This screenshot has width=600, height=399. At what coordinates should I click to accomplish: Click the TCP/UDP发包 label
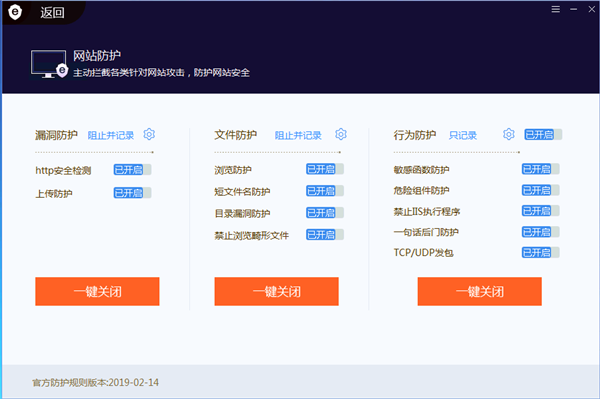point(424,253)
